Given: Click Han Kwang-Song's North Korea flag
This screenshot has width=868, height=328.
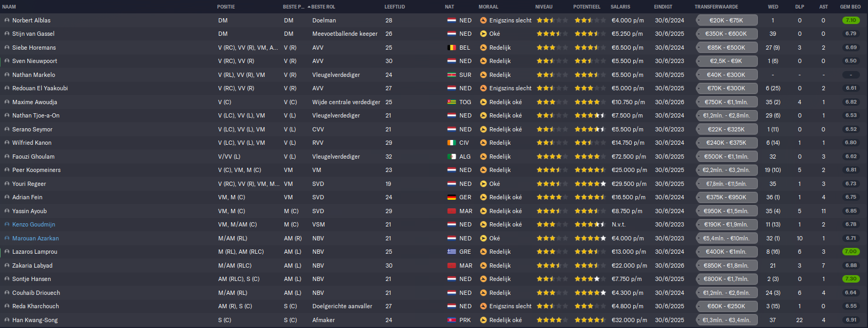Looking at the screenshot, I should [x=451, y=320].
